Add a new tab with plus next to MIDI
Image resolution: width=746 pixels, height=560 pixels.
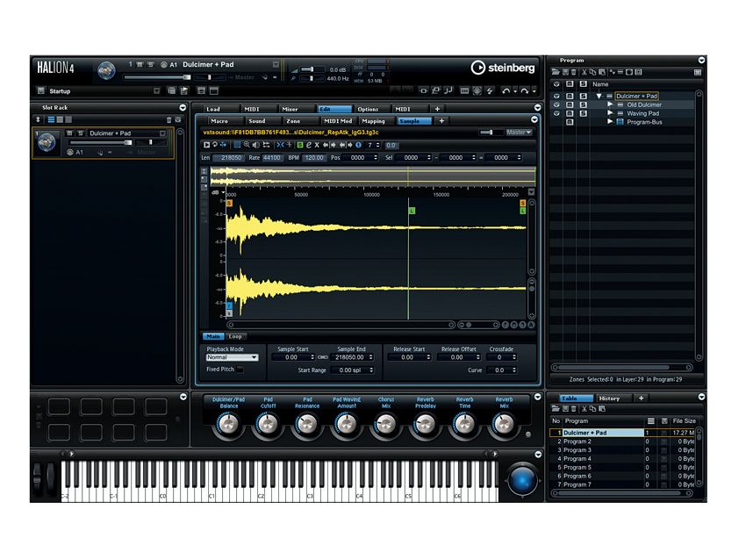click(437, 109)
